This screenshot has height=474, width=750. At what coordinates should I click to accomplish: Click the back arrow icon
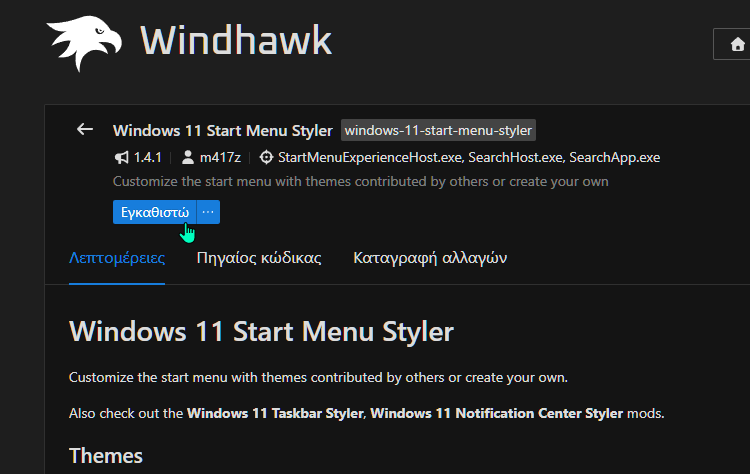(85, 129)
